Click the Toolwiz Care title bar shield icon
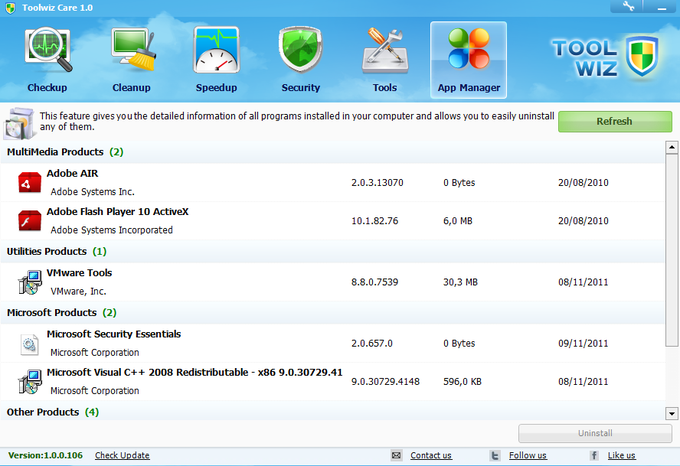The width and height of the screenshot is (680, 466). tap(10, 8)
